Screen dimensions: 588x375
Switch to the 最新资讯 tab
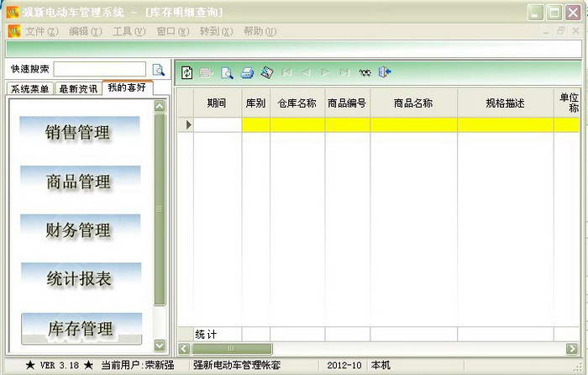(78, 89)
